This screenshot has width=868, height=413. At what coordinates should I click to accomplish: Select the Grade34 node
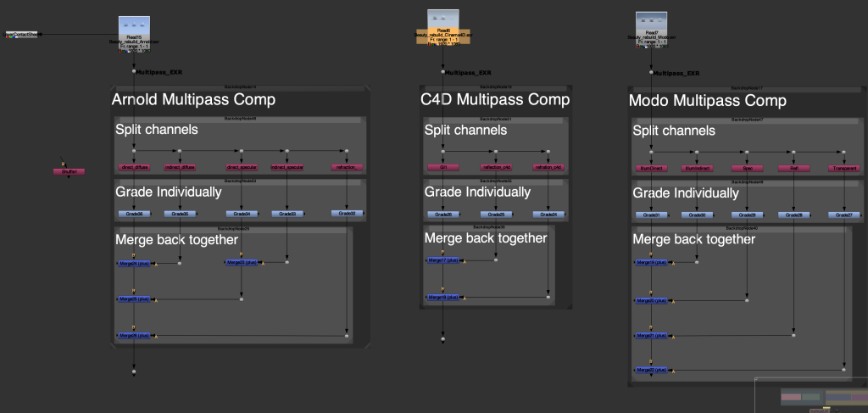coord(242,214)
